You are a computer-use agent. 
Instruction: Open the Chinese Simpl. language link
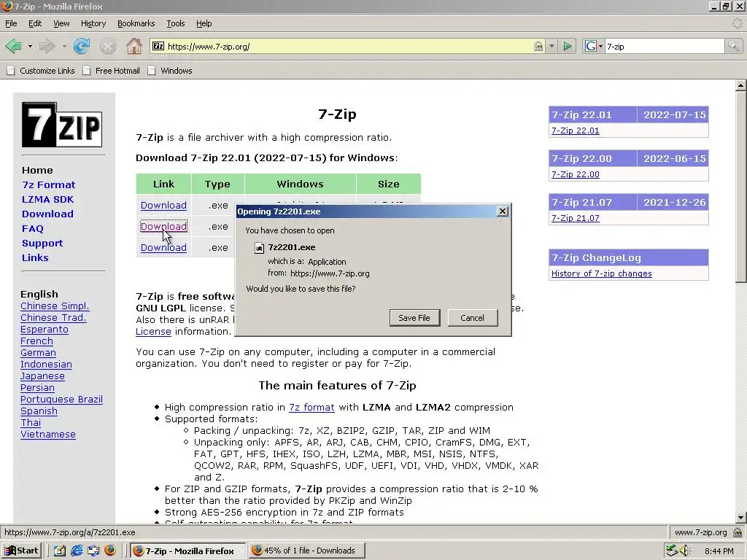[55, 306]
